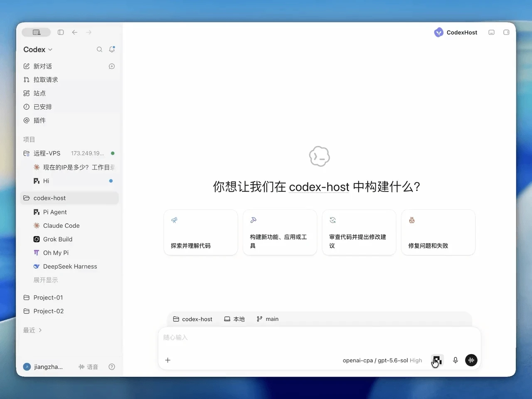Open notifications bell icon

[x=112, y=49]
